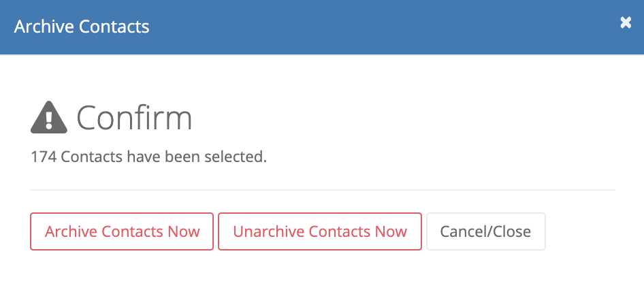Screen dimensions: 644x290
Task: Restore contacts via Unarchive Contacts Now
Action: (320, 231)
